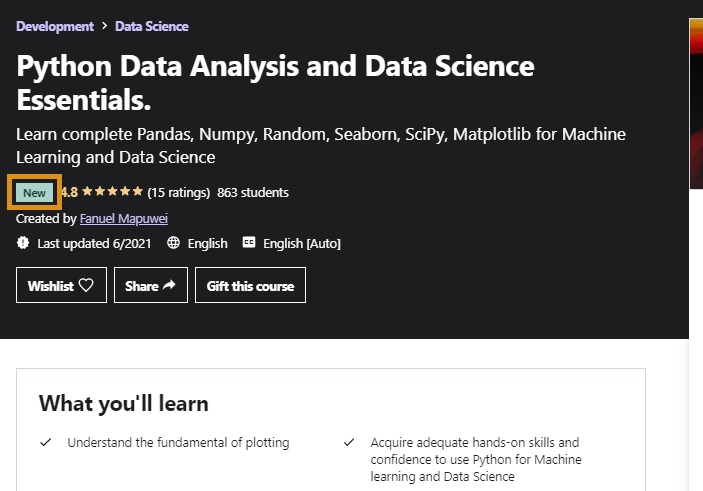Viewport: 703px width, 491px height.
Task: Click the breadcrumb chevron separator
Action: pos(105,26)
